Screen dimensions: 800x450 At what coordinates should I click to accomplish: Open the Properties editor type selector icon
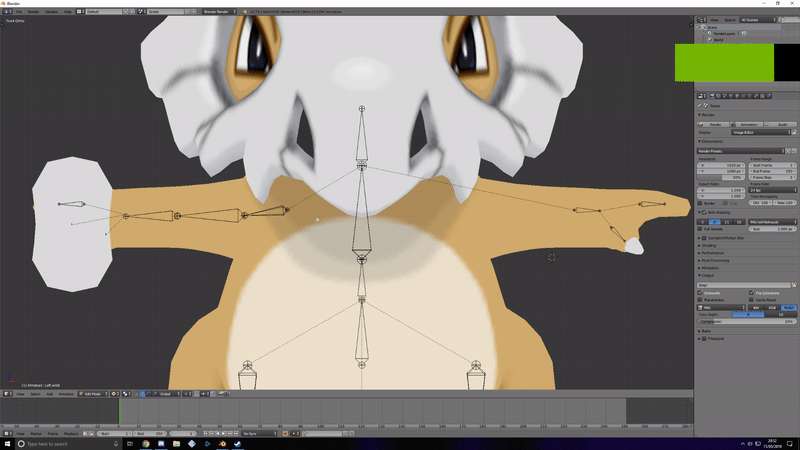(x=702, y=96)
